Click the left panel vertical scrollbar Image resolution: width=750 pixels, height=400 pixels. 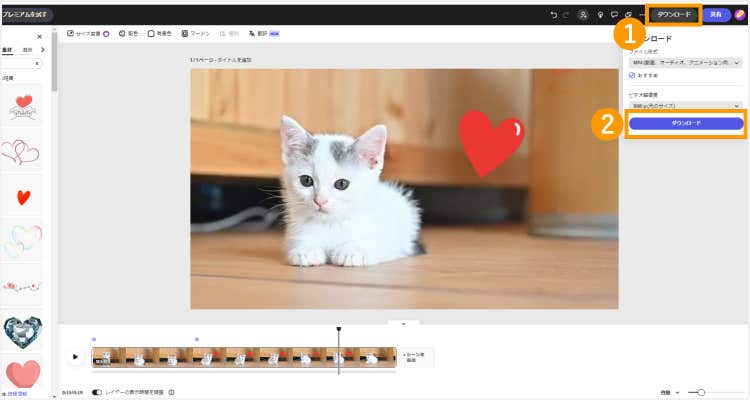tap(55, 62)
